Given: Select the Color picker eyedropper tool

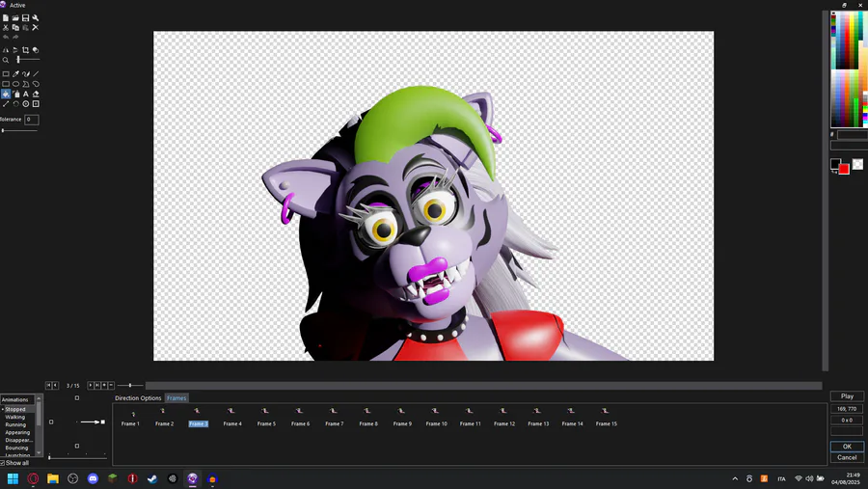Looking at the screenshot, I should coord(15,73).
